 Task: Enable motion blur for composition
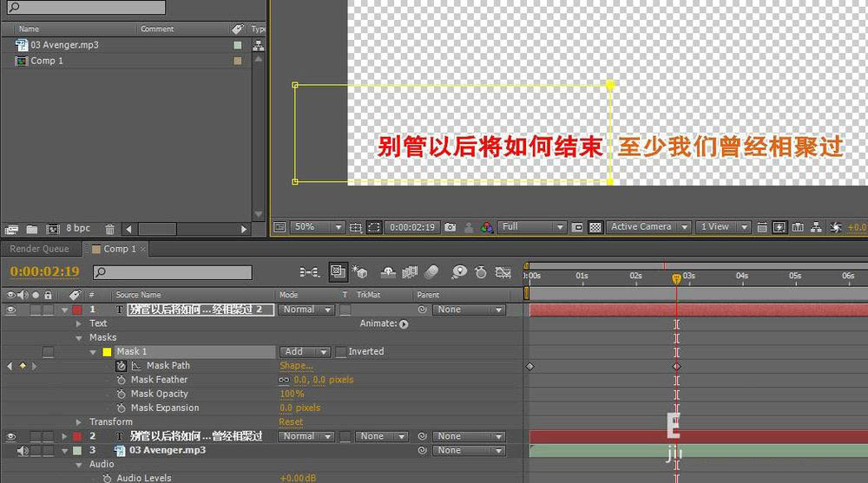click(431, 271)
